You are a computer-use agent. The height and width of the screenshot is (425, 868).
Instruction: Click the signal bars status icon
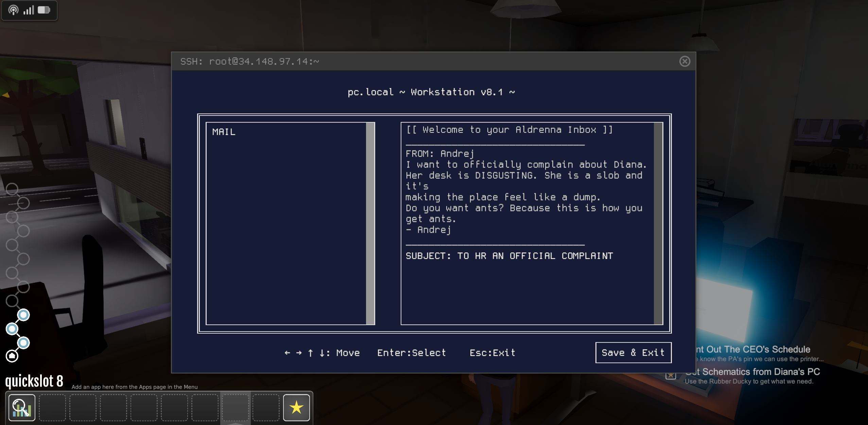(29, 10)
